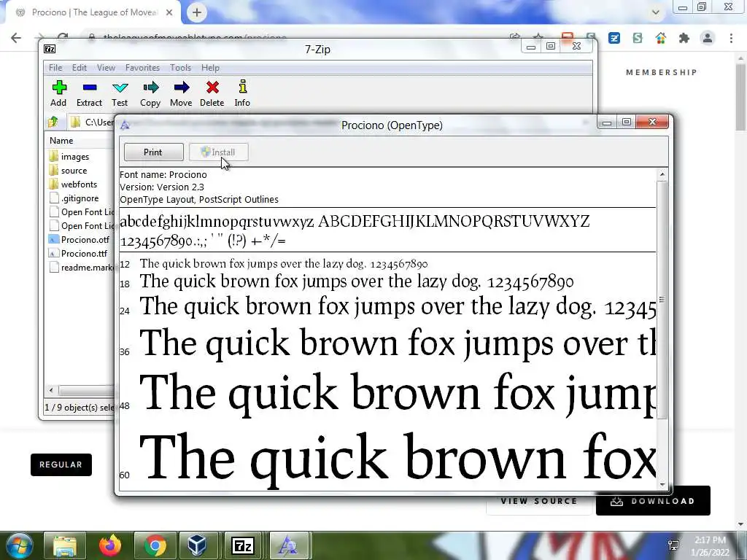This screenshot has width=747, height=560.
Task: Click the Add icon in 7-Zip toolbar
Action: (58, 93)
